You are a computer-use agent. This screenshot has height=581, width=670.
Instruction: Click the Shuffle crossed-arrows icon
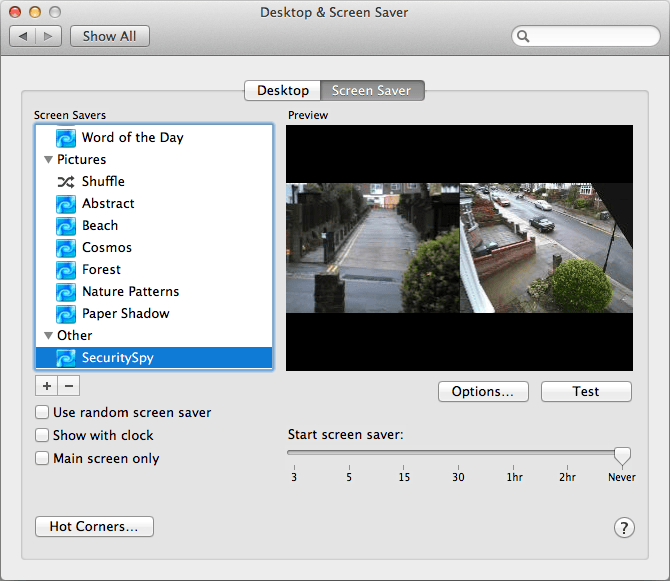point(66,182)
